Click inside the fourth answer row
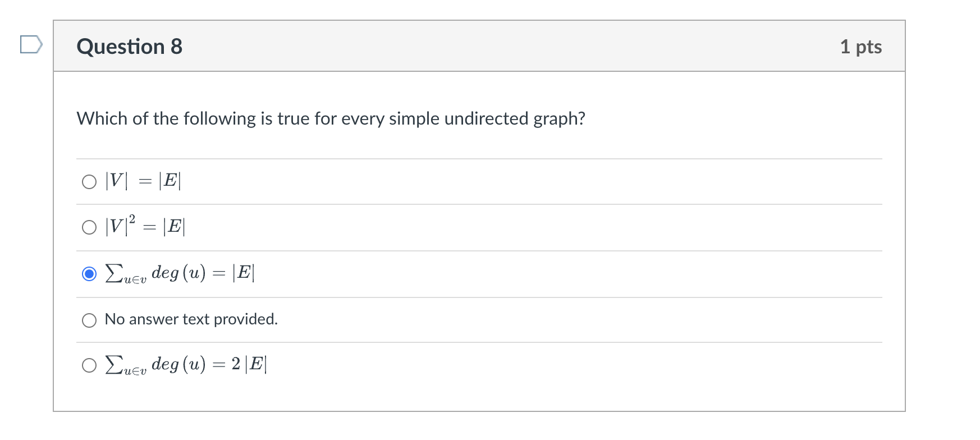Image resolution: width=980 pixels, height=440 pixels. click(x=449, y=319)
